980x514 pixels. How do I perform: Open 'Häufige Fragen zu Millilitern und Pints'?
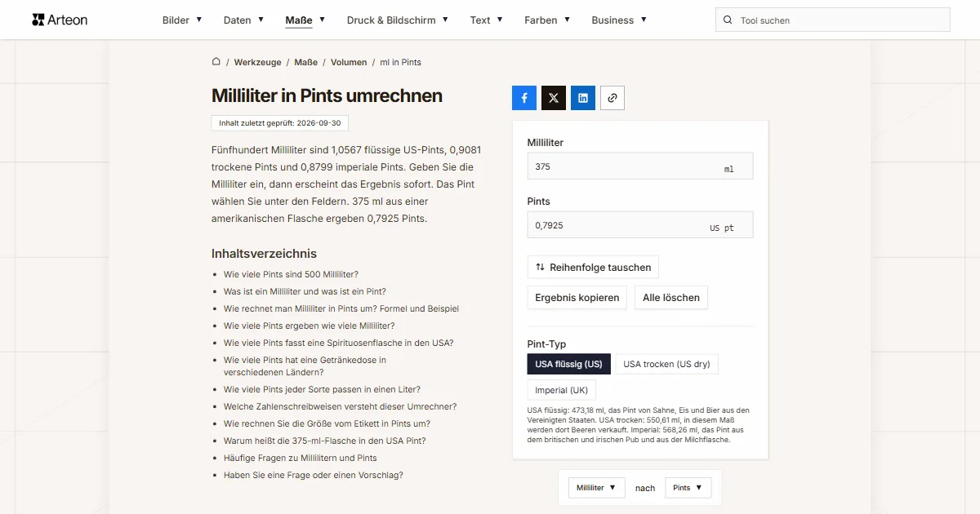click(x=301, y=458)
